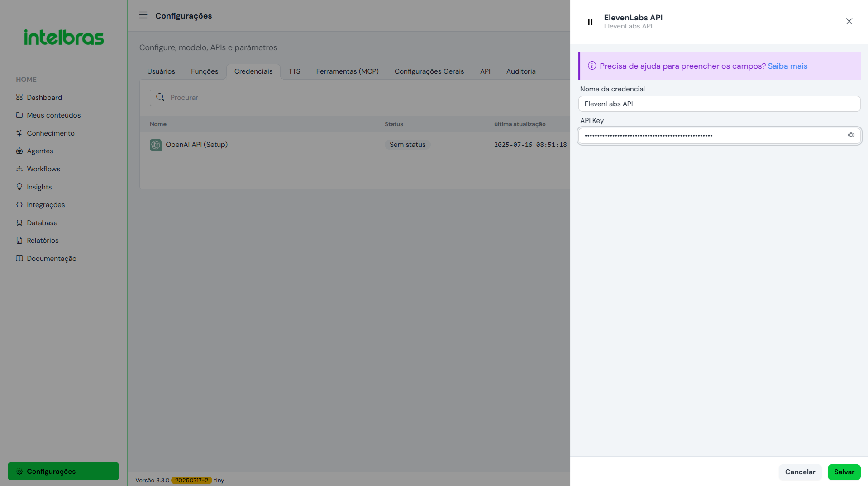Image resolution: width=868 pixels, height=486 pixels.
Task: Click the OpenAI logo icon in credentials row
Action: tap(156, 145)
